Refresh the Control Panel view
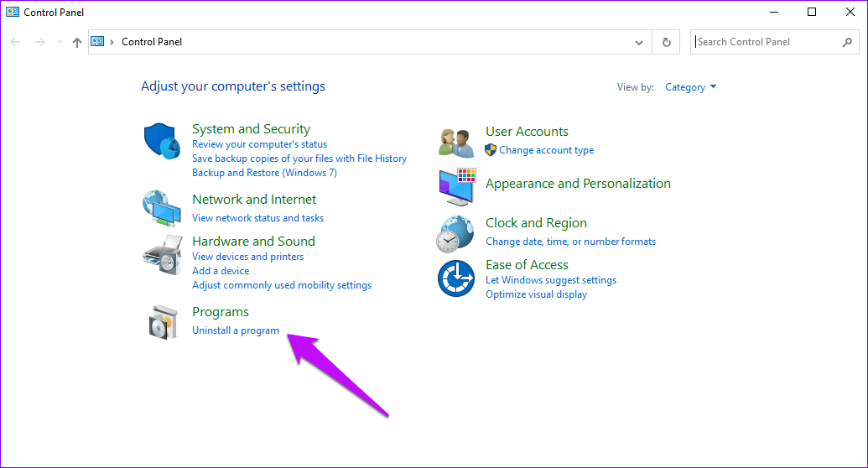The image size is (868, 468). (667, 42)
